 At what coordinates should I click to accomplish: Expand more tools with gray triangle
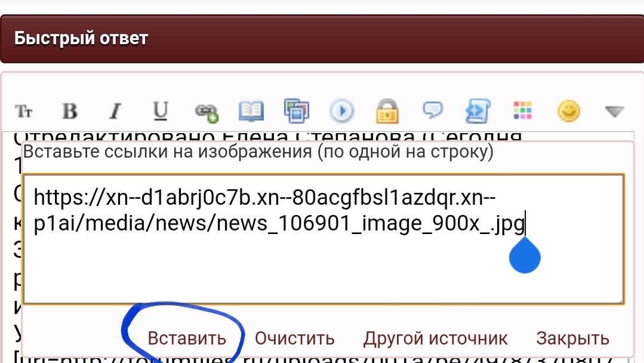pos(614,111)
